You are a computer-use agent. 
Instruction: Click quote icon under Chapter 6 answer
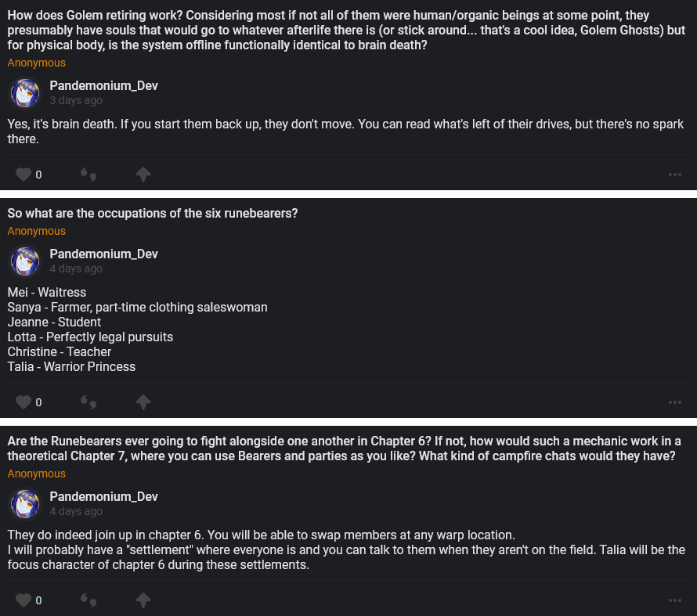click(88, 600)
